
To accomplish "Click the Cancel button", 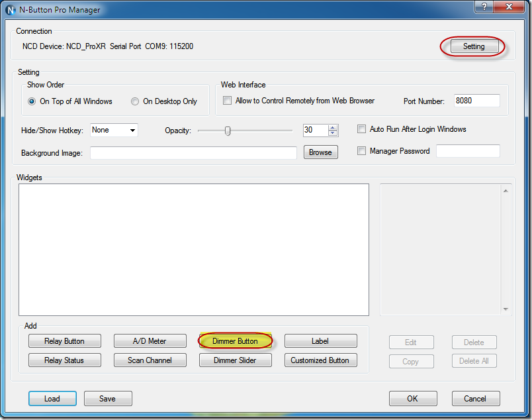I will [475, 399].
